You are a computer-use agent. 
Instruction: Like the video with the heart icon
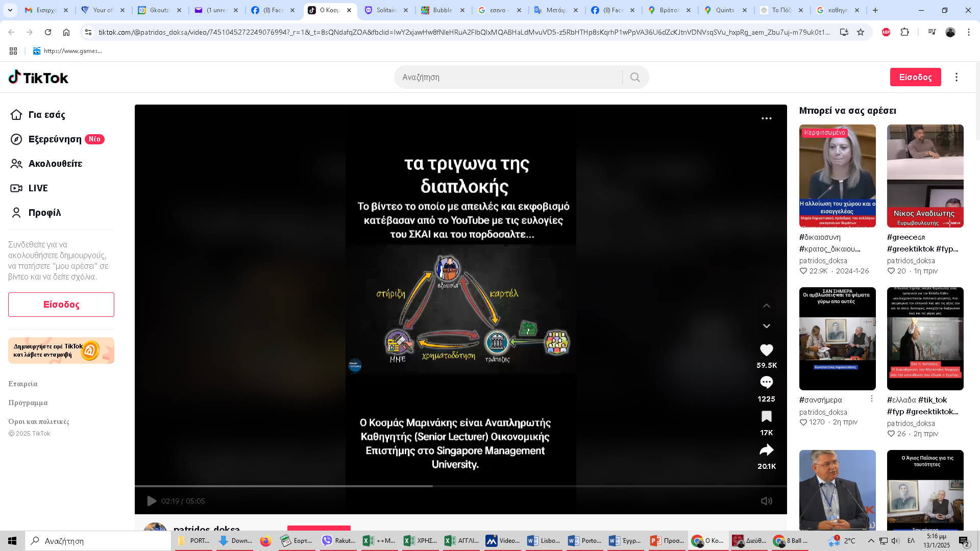(x=766, y=350)
